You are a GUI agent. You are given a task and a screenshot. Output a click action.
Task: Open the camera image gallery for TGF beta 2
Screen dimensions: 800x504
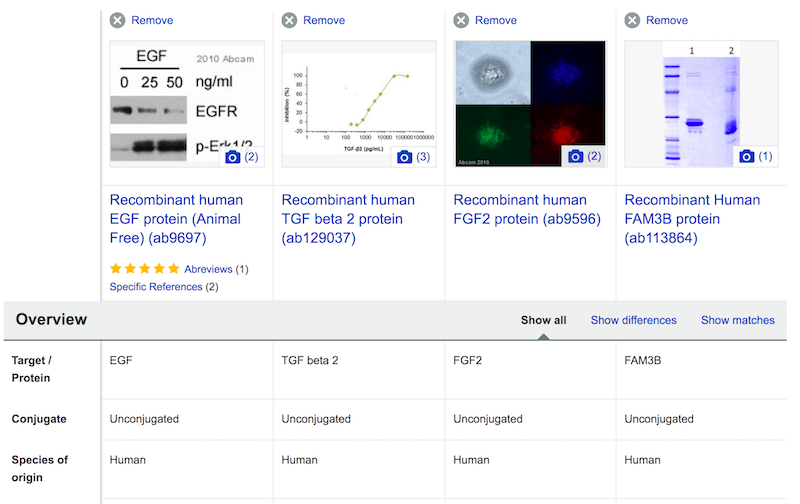(413, 157)
